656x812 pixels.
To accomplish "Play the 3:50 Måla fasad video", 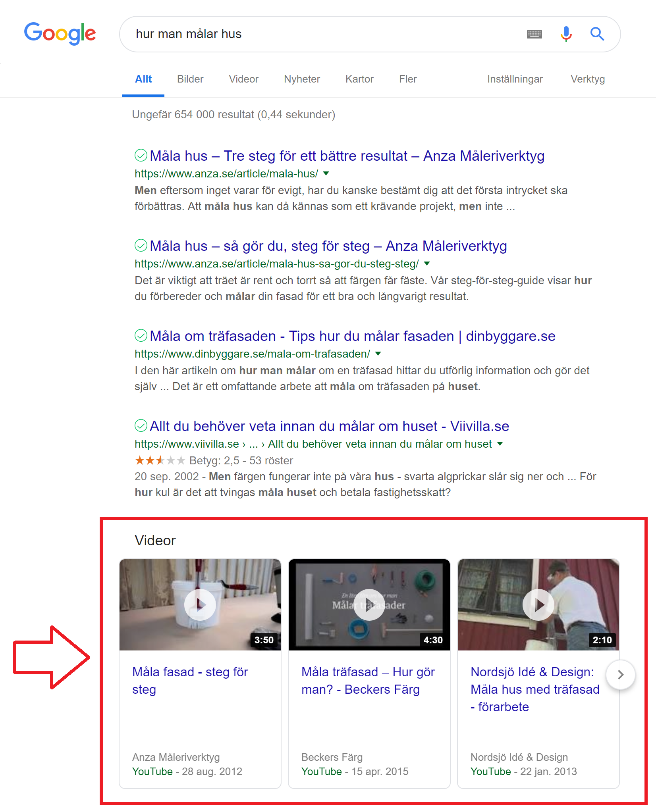I will point(200,604).
